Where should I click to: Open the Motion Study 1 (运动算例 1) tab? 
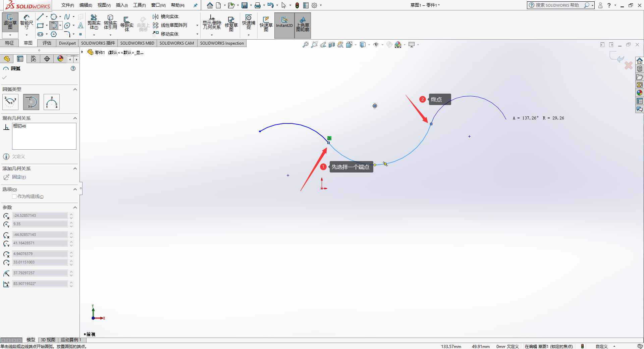click(71, 340)
